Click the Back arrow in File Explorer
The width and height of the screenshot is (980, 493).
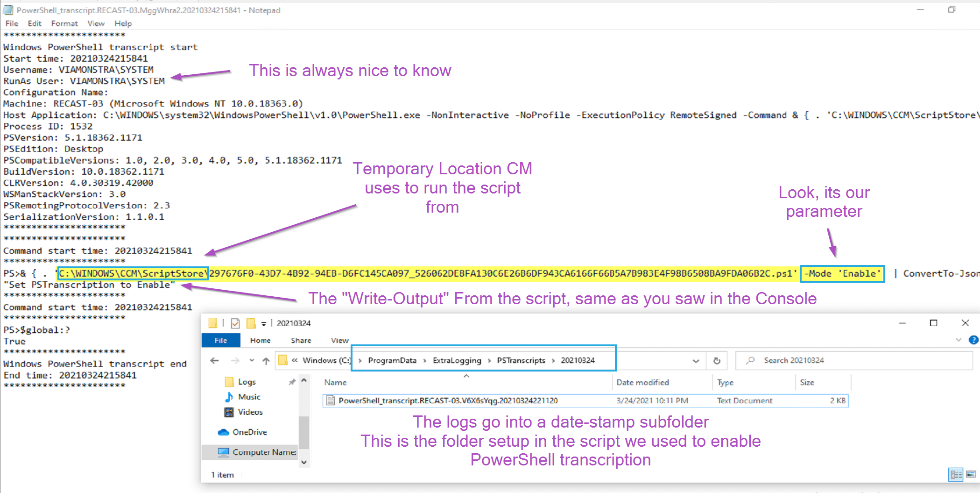214,360
